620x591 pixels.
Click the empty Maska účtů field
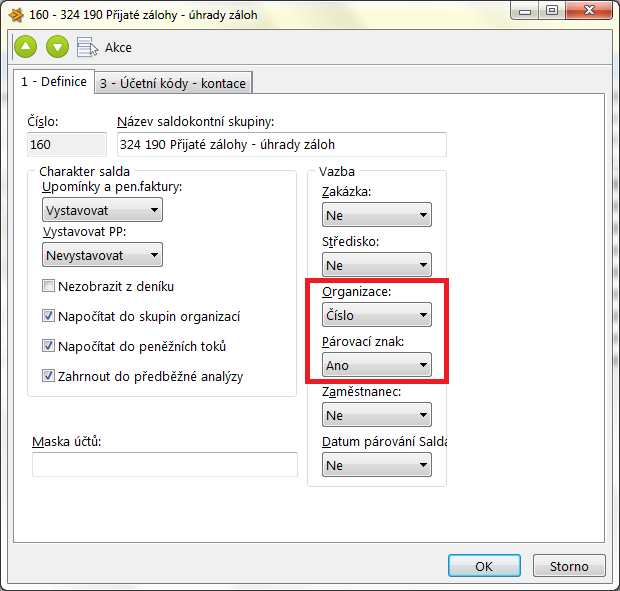pyautogui.click(x=165, y=464)
